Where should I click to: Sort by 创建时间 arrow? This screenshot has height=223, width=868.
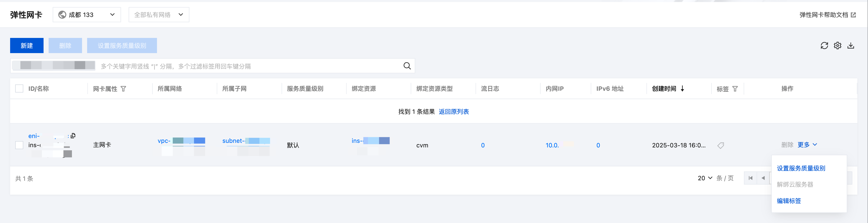[682, 88]
